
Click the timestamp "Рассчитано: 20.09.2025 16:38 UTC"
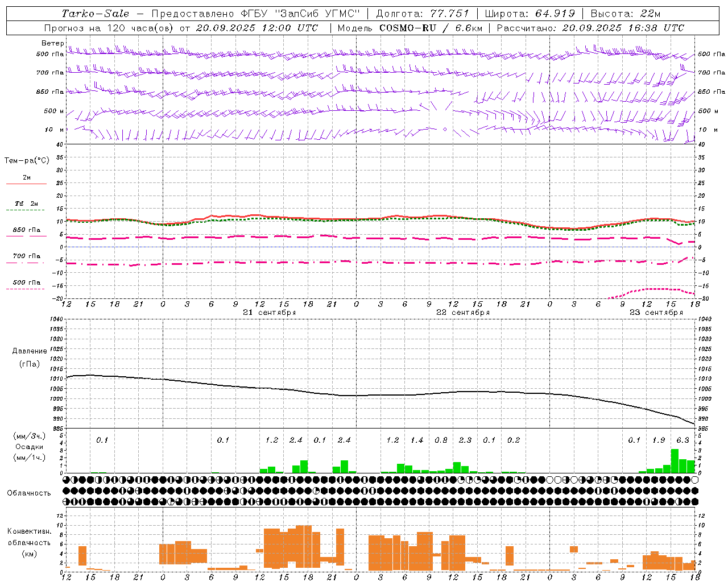pos(590,28)
